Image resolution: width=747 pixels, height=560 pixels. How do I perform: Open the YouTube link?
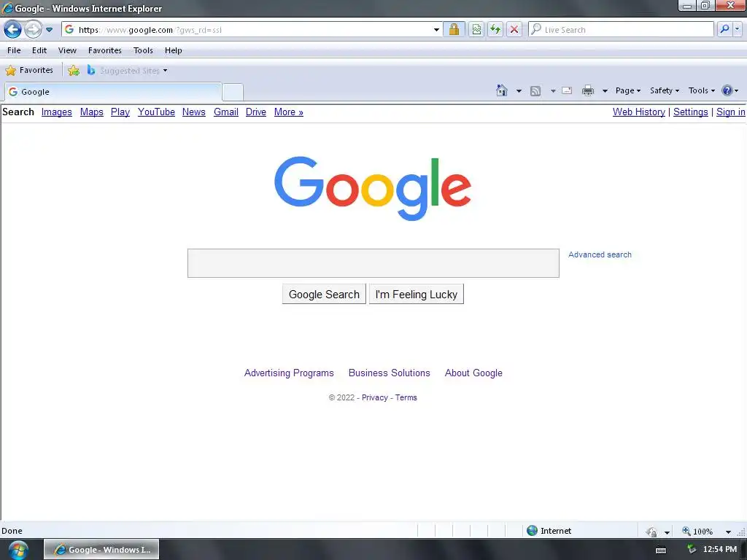(x=156, y=112)
